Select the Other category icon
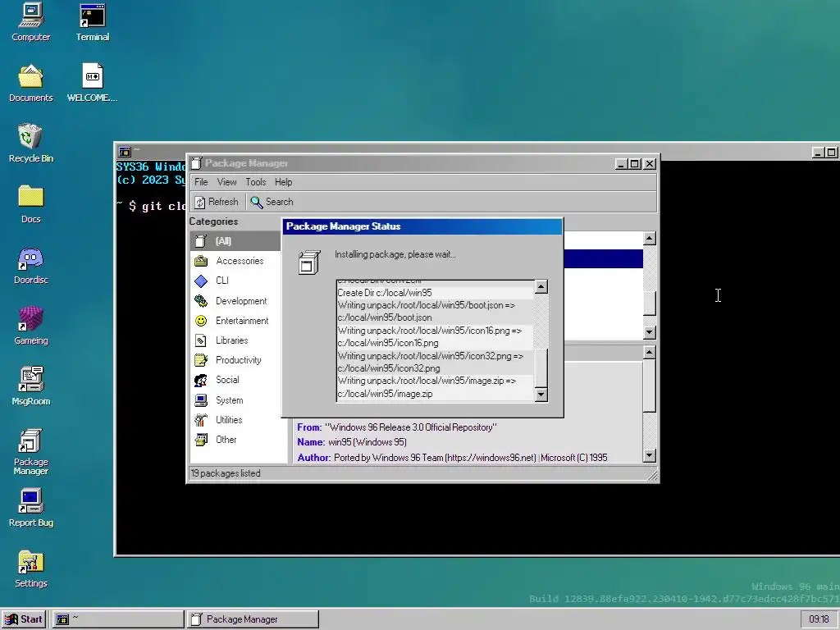 pyautogui.click(x=201, y=440)
